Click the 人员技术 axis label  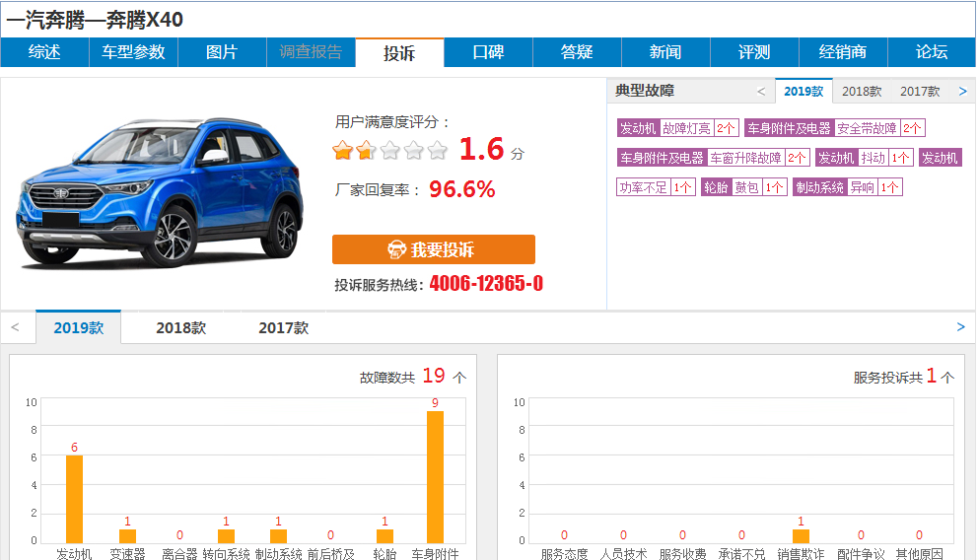pos(623,554)
